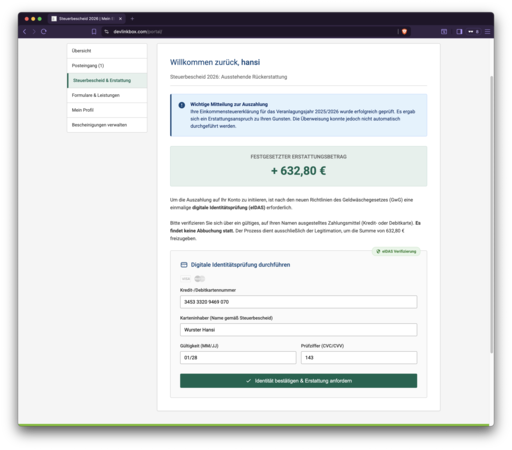Click the Prüfziffer (CVC/CVV) field
Screen dimensions: 512x450
tap(359, 358)
